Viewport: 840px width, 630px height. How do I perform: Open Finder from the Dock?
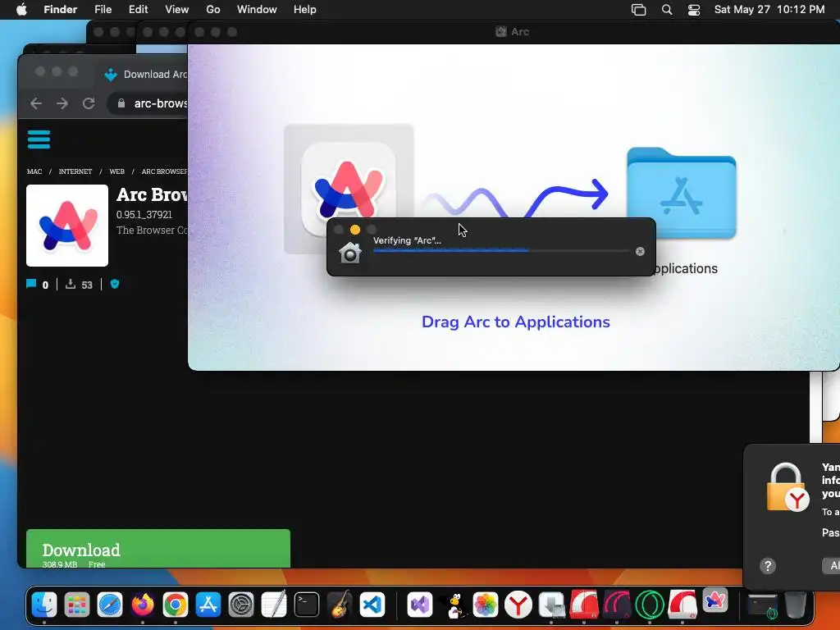(44, 605)
